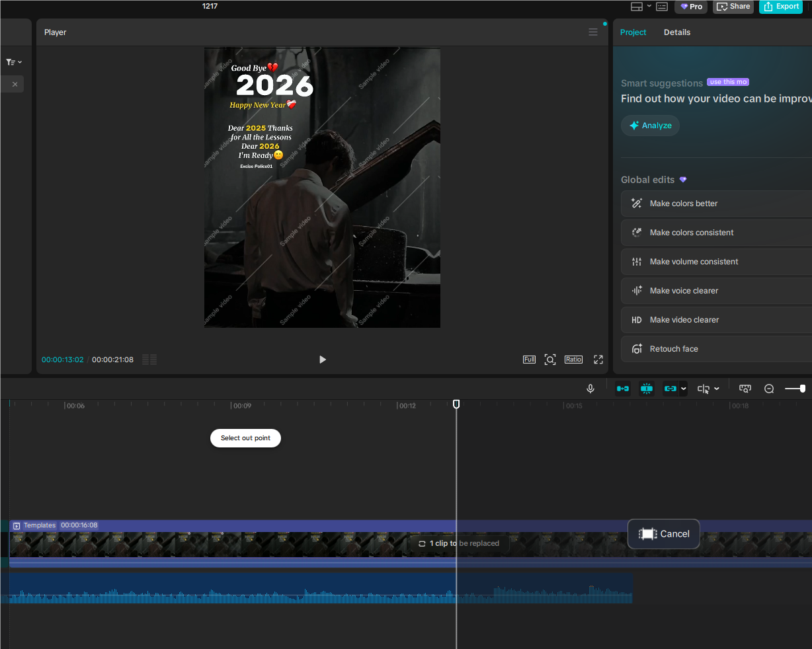Open the clip splitting tool
The height and width of the screenshot is (649, 812).
click(704, 389)
